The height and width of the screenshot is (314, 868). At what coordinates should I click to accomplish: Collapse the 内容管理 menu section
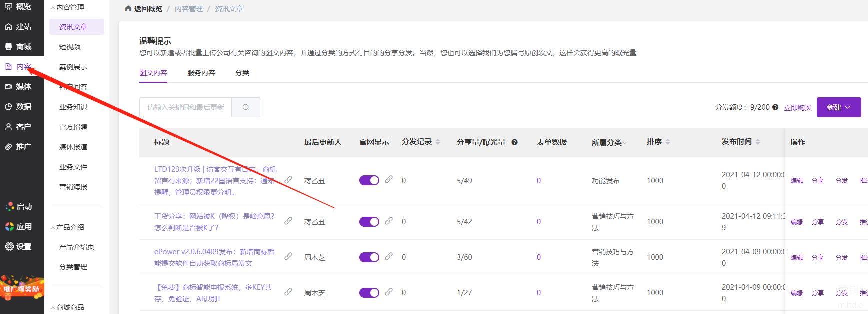(67, 7)
